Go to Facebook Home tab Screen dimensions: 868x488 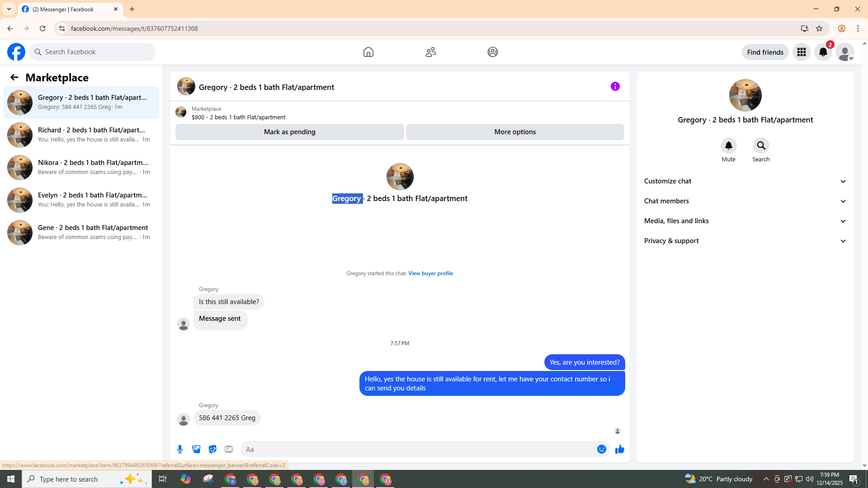(x=368, y=52)
